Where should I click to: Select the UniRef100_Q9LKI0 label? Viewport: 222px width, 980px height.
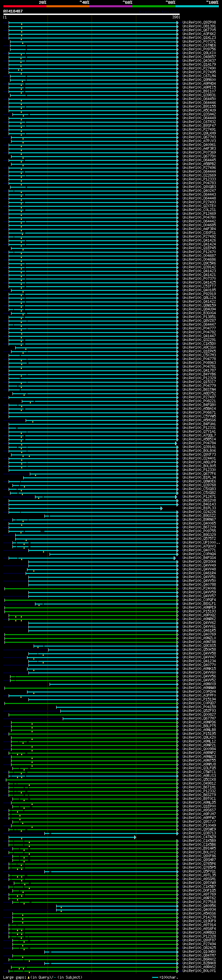(x=199, y=53)
